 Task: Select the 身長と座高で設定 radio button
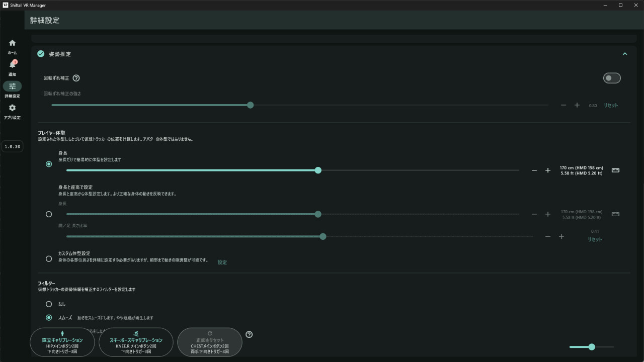click(49, 214)
